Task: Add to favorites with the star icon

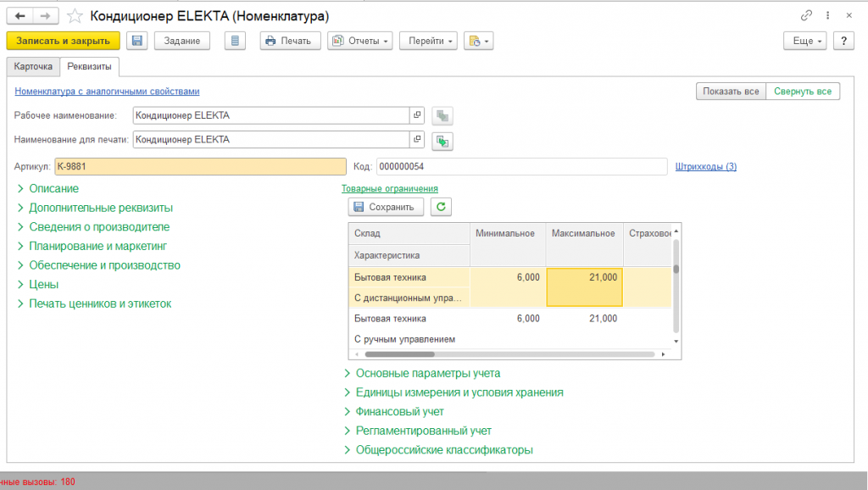Action: click(x=75, y=16)
